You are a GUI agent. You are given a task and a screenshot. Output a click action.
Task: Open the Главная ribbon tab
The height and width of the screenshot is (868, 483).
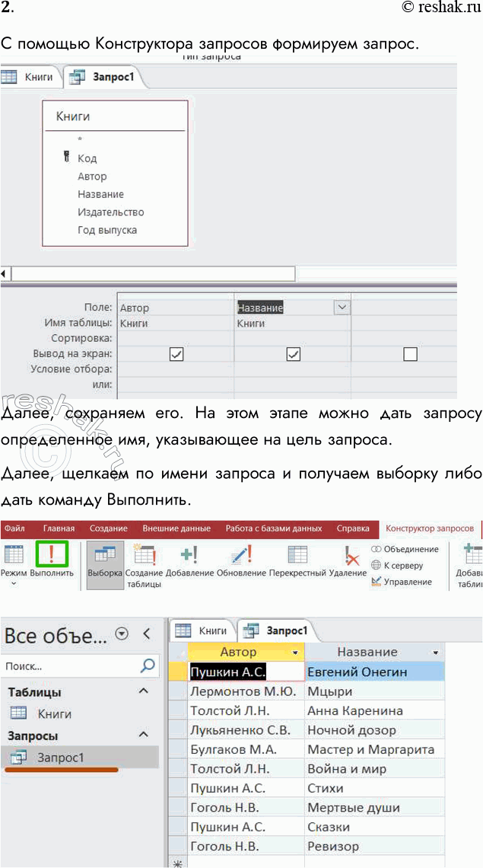[59, 528]
